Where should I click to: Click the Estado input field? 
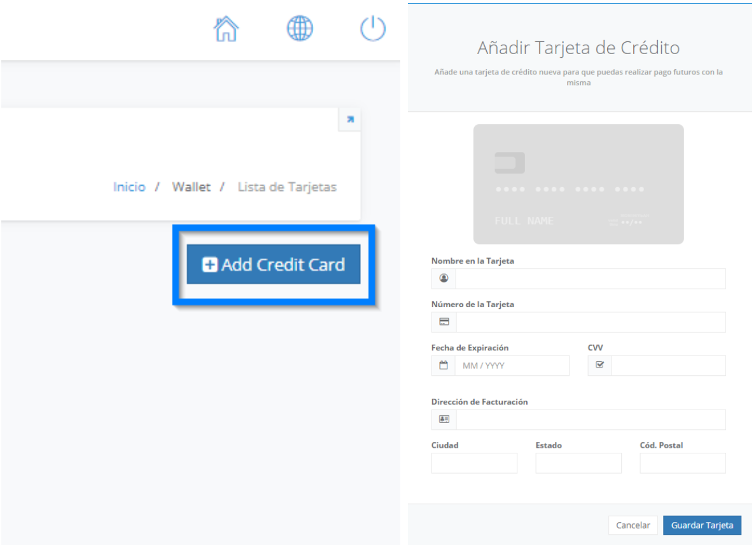point(578,463)
